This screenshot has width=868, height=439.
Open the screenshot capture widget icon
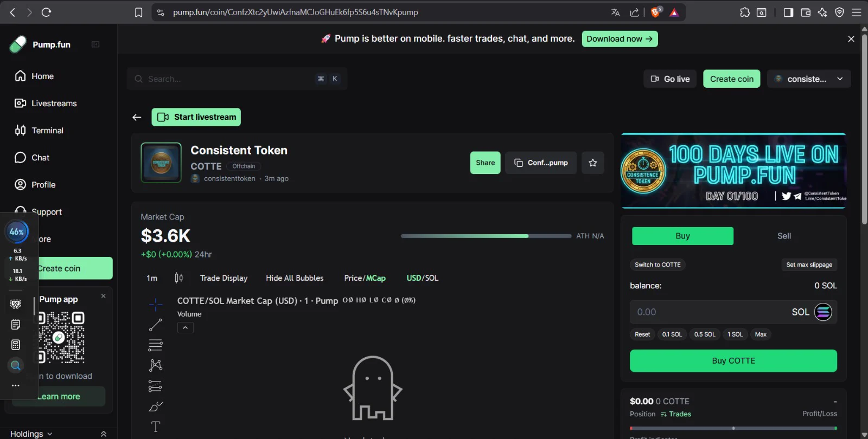(x=16, y=304)
